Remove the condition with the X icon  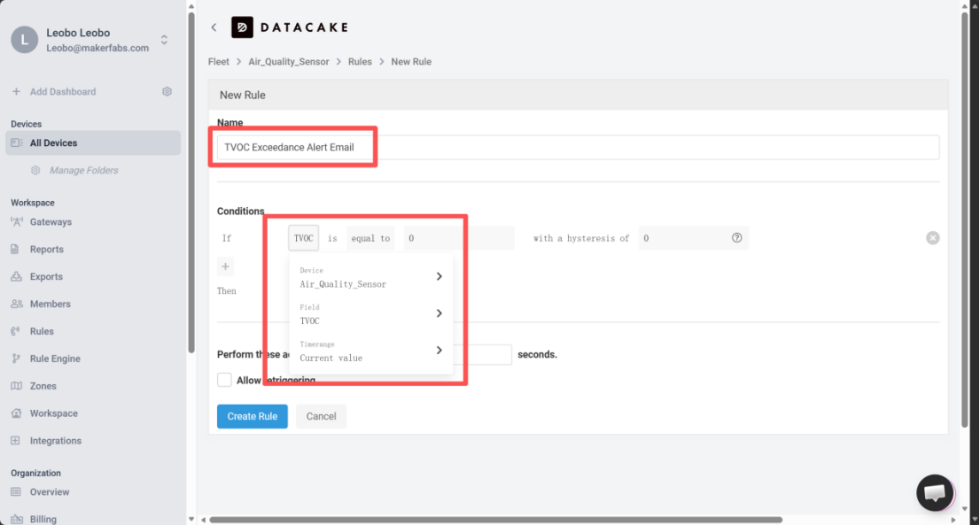(932, 238)
